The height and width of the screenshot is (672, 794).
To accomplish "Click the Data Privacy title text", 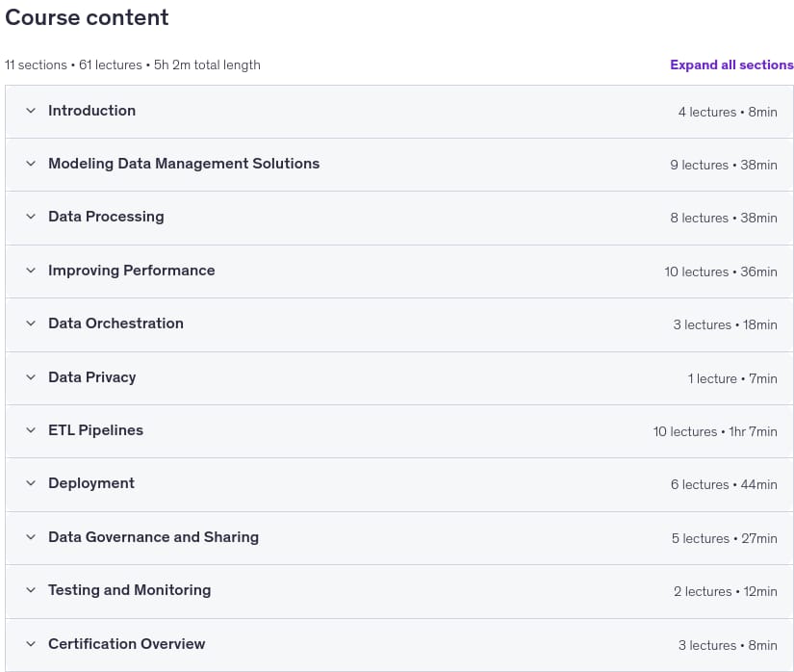I will tap(91, 377).
